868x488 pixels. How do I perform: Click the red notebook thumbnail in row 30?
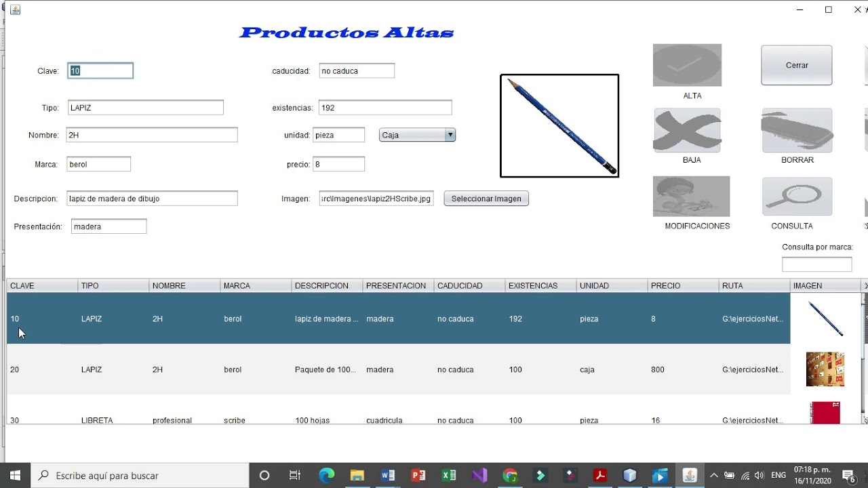click(825, 413)
